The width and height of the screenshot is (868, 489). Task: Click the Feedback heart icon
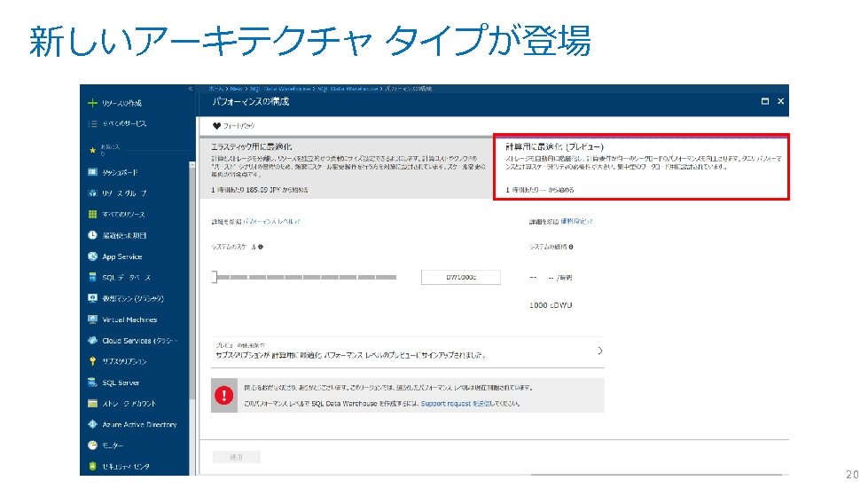(216, 126)
